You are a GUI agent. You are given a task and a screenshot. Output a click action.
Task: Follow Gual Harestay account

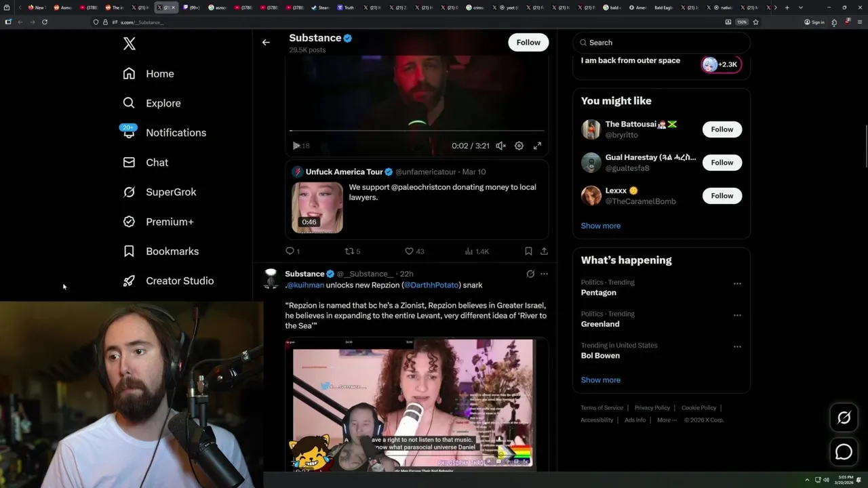pos(722,163)
